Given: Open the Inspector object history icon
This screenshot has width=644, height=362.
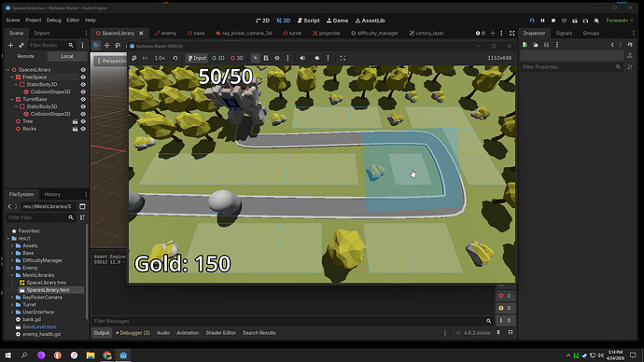Looking at the screenshot, I should click(630, 45).
